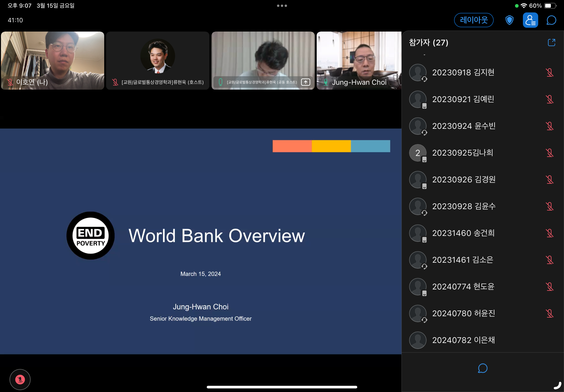This screenshot has width=564, height=392.
Task: Select participant 20230928 김윤수
Action: click(483, 206)
